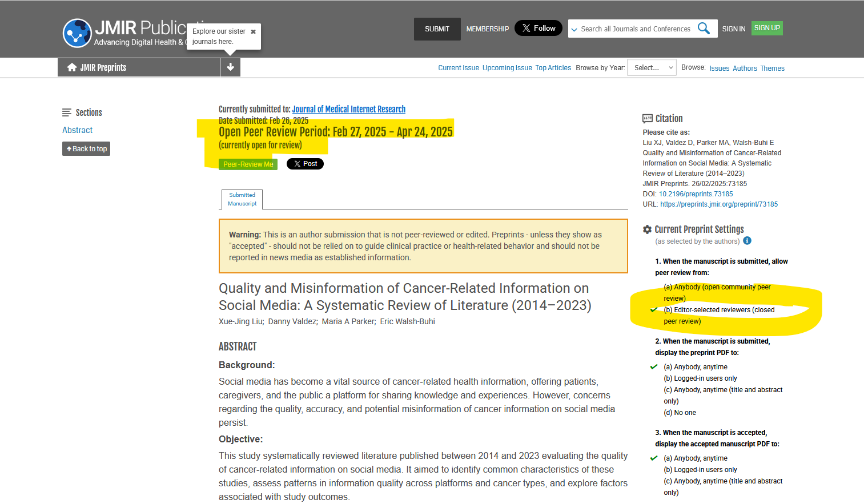Click author name Maria A Parker

(x=348, y=321)
